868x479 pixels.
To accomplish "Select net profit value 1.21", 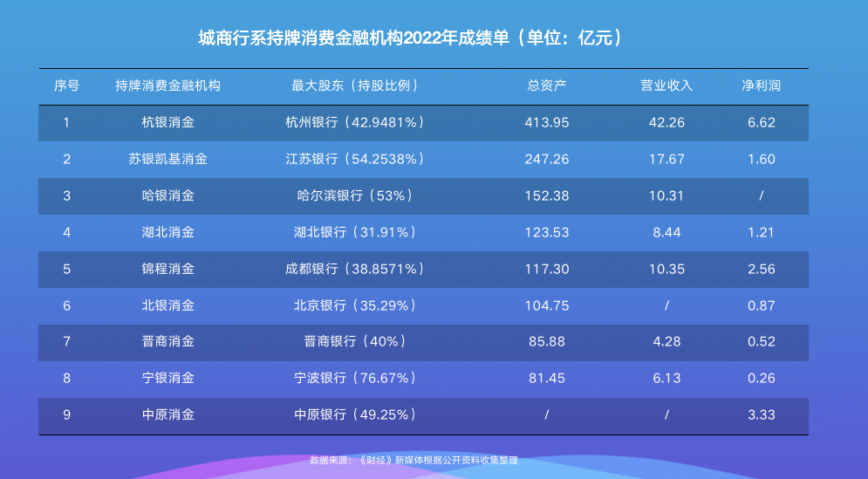I will [x=762, y=232].
